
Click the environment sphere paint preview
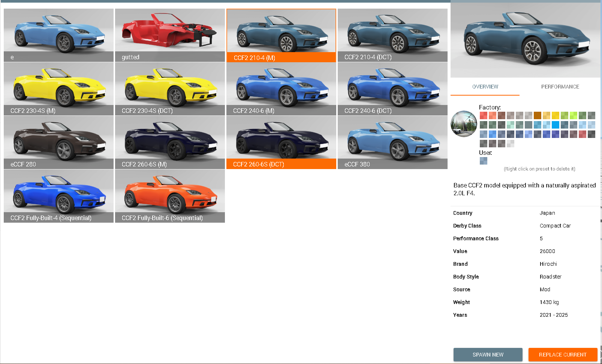click(464, 124)
